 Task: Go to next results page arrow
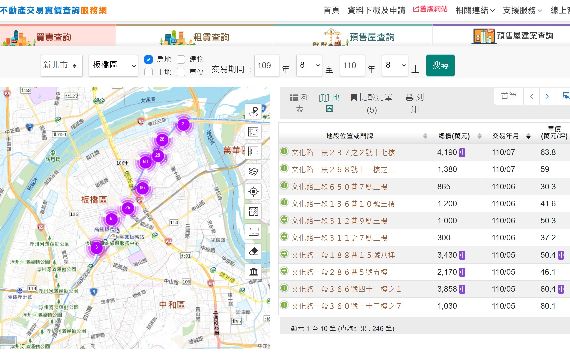point(547,96)
